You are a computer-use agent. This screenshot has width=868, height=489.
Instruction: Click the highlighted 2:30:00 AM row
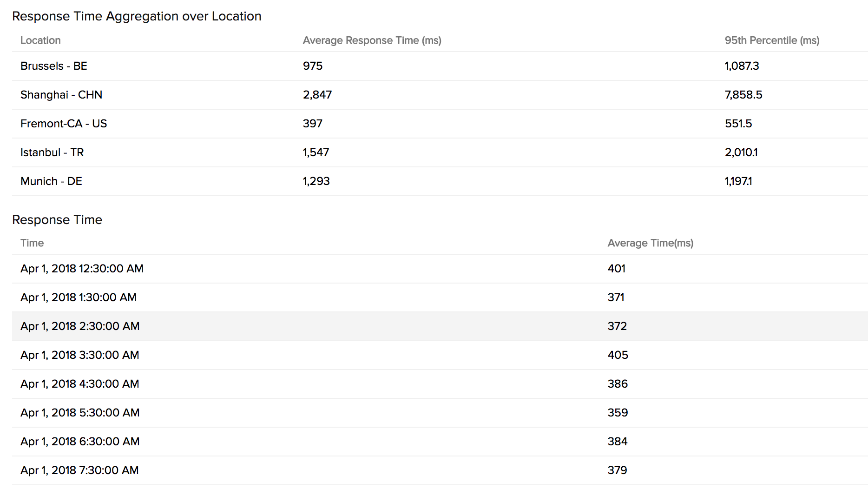[x=80, y=326]
